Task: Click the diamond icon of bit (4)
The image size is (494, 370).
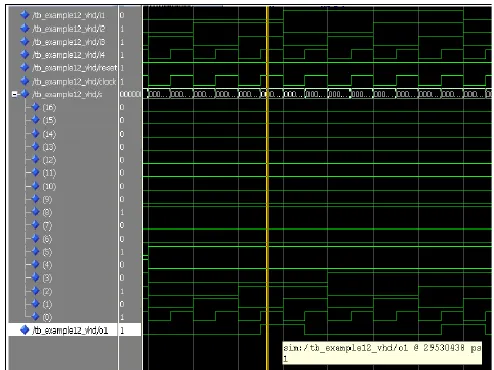Action: pyautogui.click(x=36, y=264)
